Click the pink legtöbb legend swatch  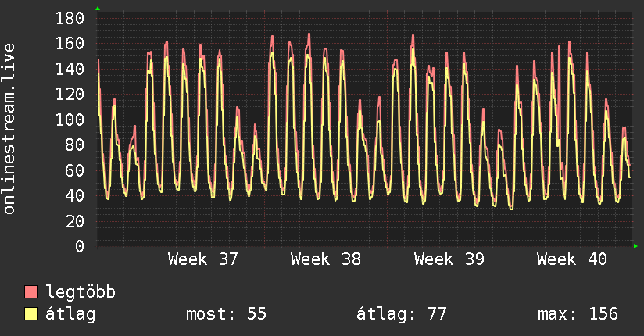tap(30, 292)
